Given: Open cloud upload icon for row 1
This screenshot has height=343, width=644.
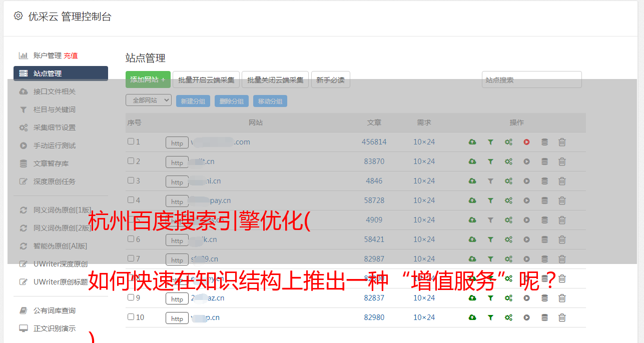Looking at the screenshot, I should pos(472,142).
